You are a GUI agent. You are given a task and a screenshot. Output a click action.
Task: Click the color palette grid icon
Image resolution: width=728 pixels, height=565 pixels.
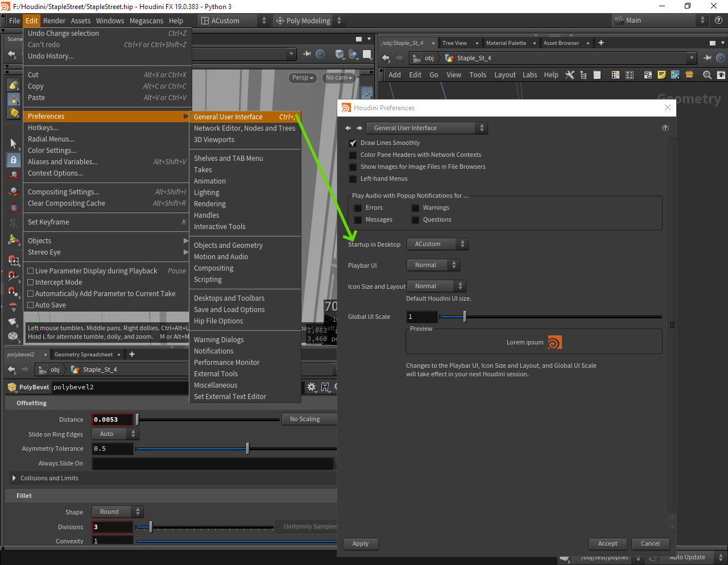(615, 75)
